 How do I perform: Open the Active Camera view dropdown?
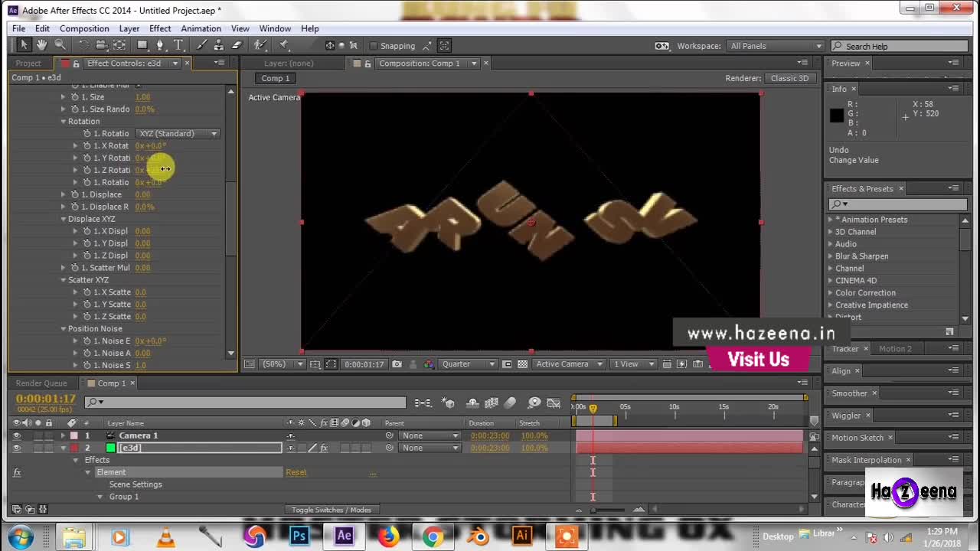coord(569,364)
